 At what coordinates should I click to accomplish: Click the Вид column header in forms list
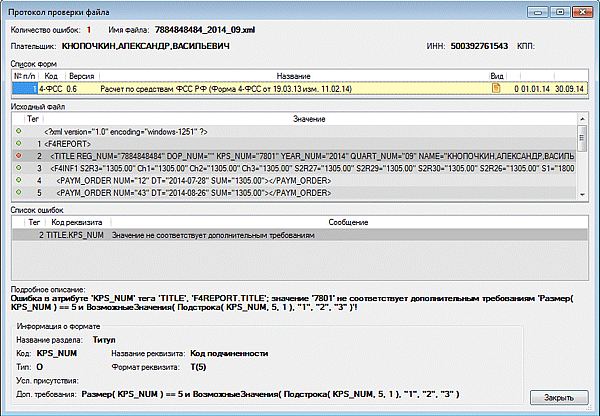(x=496, y=75)
